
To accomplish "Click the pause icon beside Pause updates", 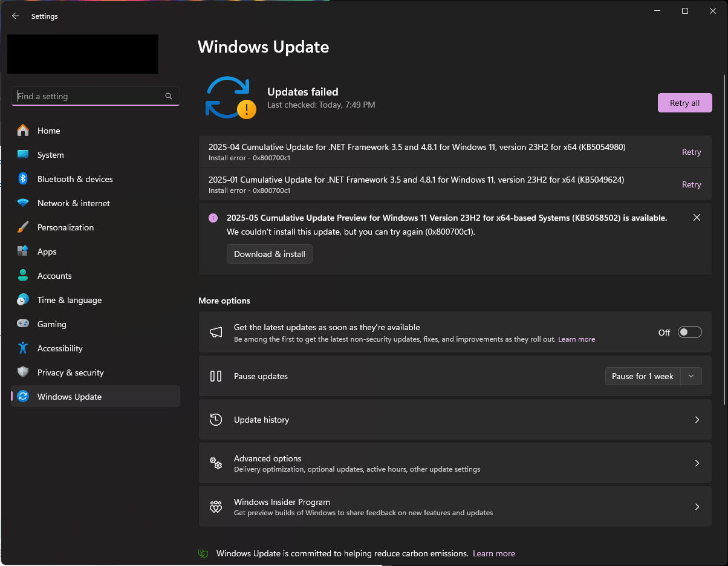I will point(216,376).
